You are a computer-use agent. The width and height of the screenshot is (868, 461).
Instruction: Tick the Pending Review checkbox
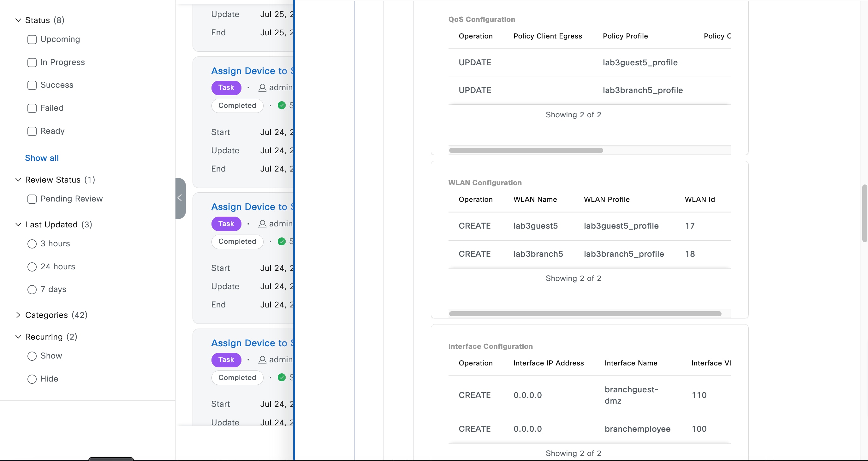pyautogui.click(x=32, y=199)
